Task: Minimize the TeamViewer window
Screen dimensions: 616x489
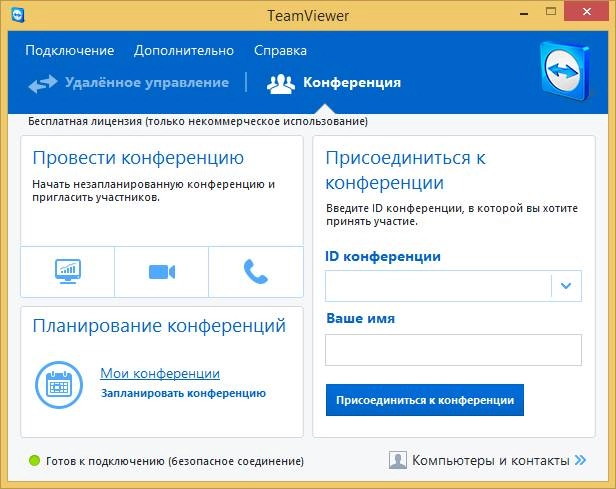Action: pos(523,13)
